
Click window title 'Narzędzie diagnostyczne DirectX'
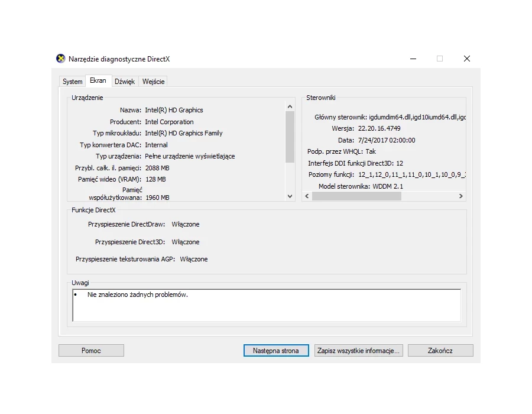pyautogui.click(x=119, y=59)
